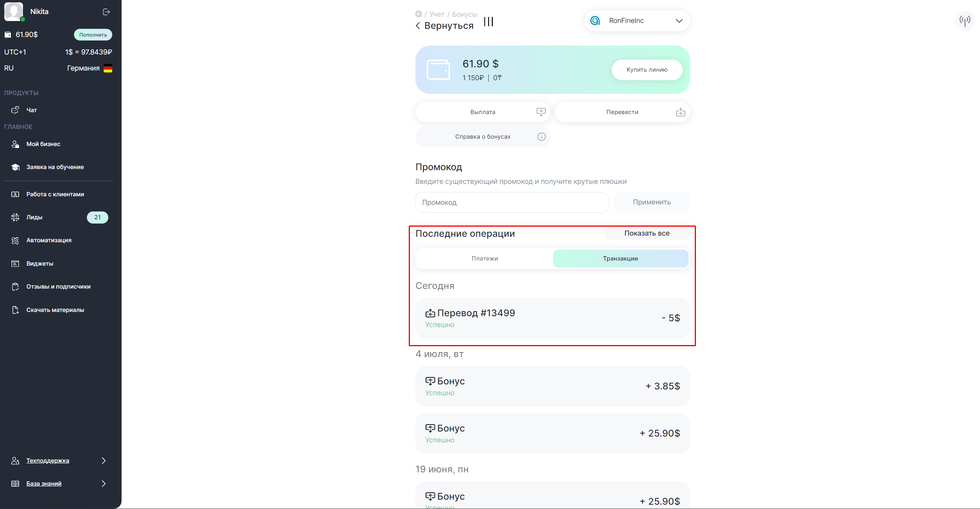Open Перевод #13499 transaction entry
The width and height of the screenshot is (980, 509).
pyautogui.click(x=552, y=318)
